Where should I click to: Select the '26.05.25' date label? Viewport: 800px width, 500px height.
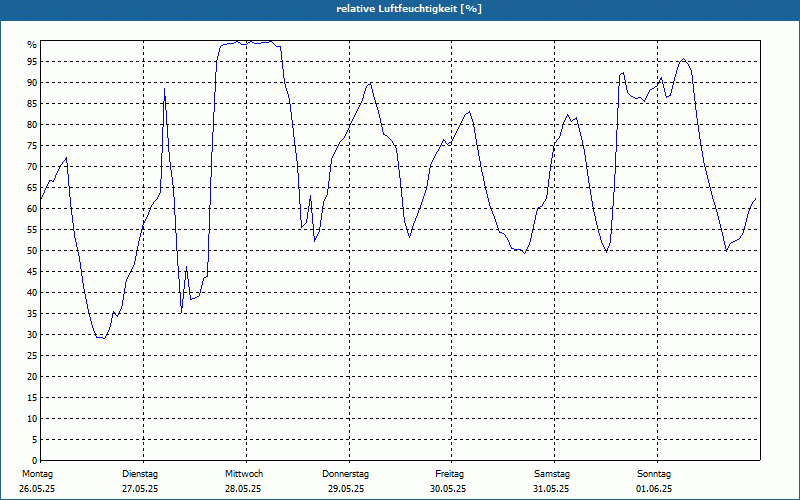click(37, 489)
